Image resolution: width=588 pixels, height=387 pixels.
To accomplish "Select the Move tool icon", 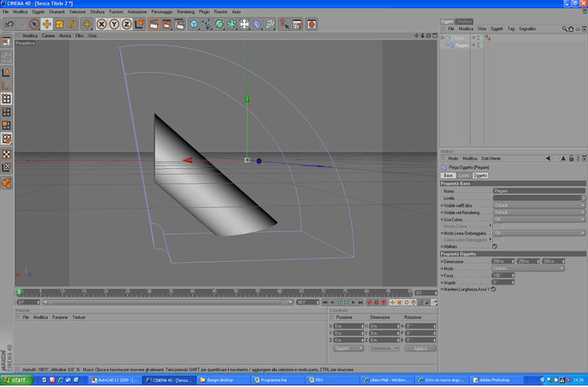I will pyautogui.click(x=47, y=24).
